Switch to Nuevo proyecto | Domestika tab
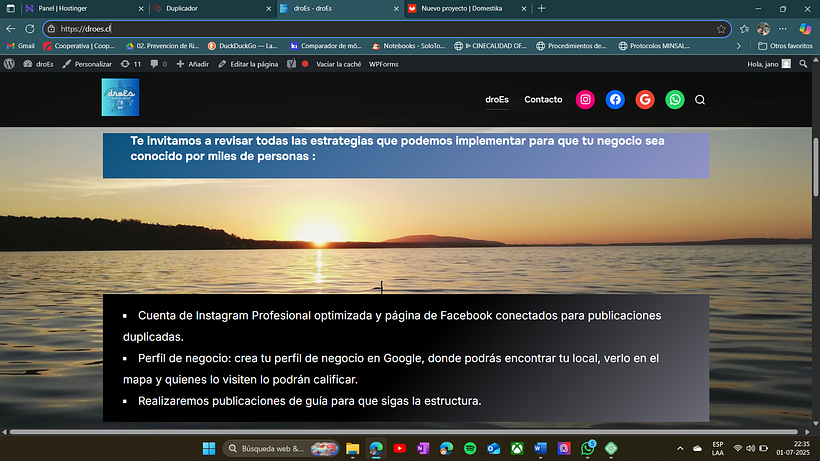Screen dimensions: 820x461 point(468,8)
